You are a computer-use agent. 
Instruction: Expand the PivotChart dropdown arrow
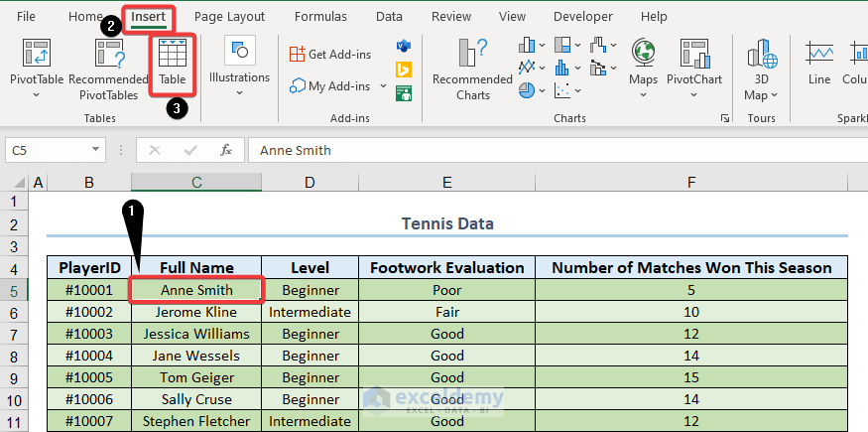(694, 95)
